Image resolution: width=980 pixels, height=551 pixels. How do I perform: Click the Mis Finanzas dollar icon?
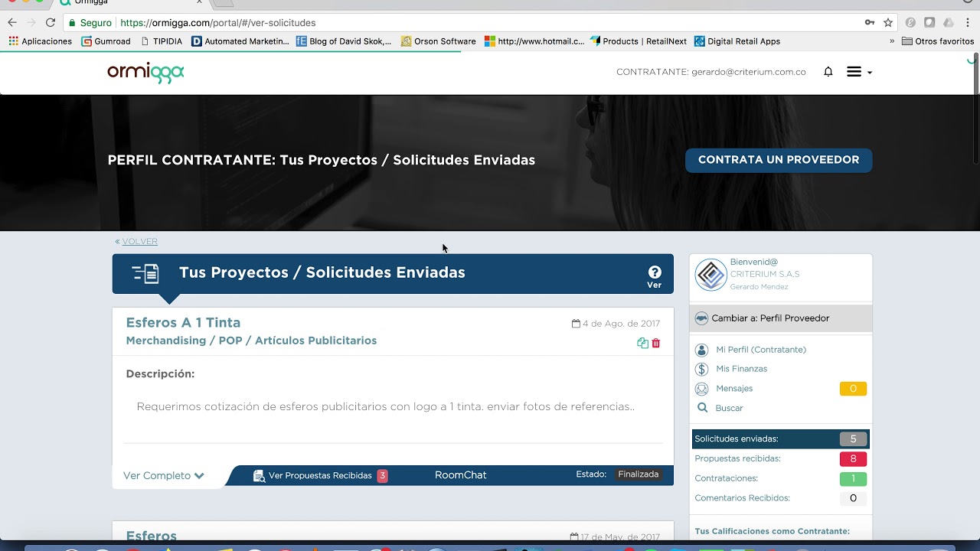click(x=701, y=369)
